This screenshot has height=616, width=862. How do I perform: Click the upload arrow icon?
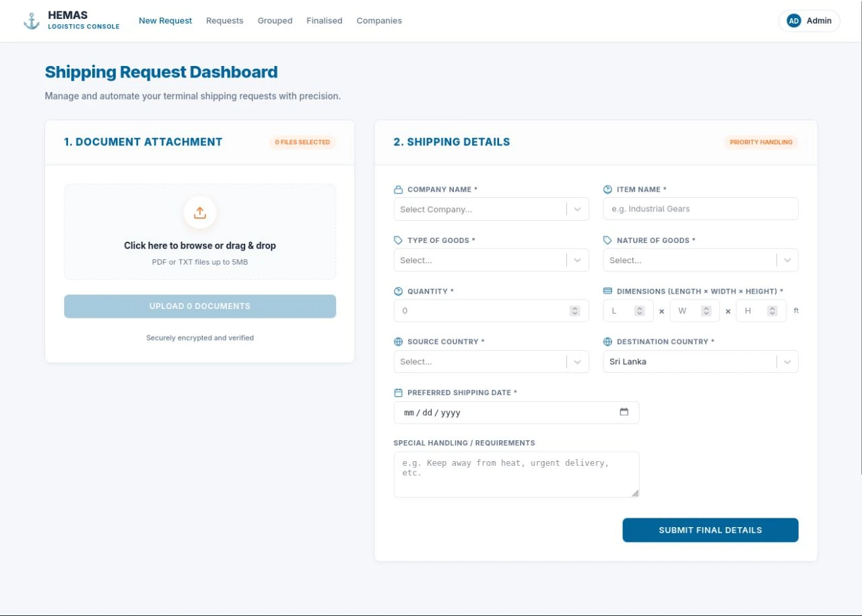[200, 213]
